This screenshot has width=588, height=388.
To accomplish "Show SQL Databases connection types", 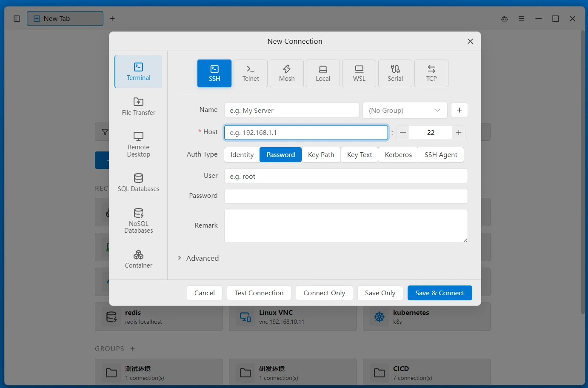I will click(138, 183).
